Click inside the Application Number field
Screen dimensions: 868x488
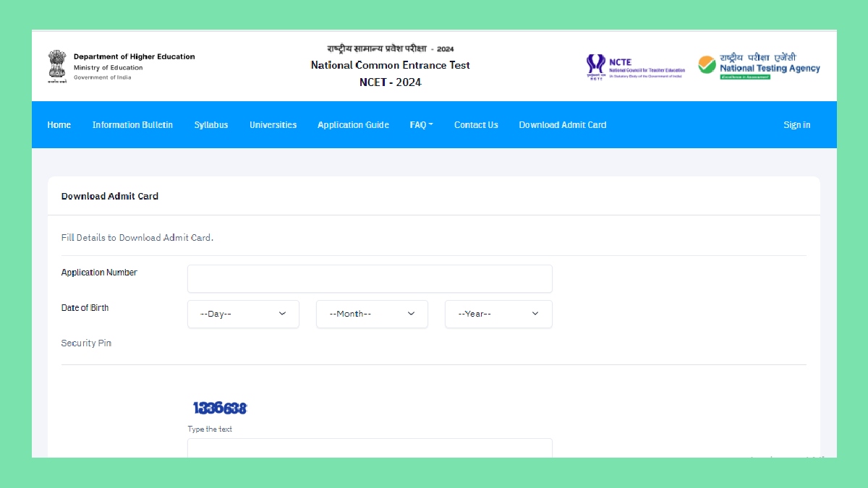click(369, 278)
